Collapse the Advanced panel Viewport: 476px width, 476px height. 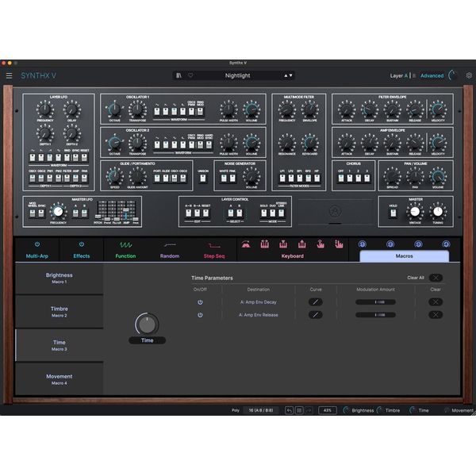(432, 75)
